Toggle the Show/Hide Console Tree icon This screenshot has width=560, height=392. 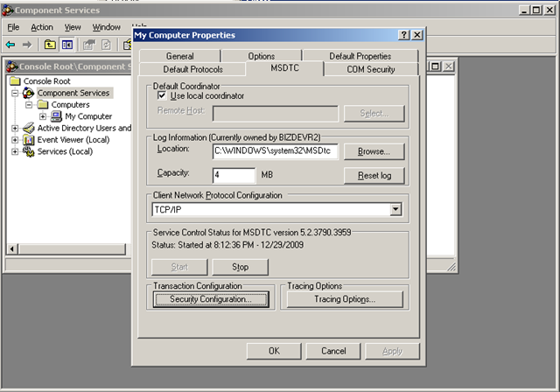click(67, 45)
